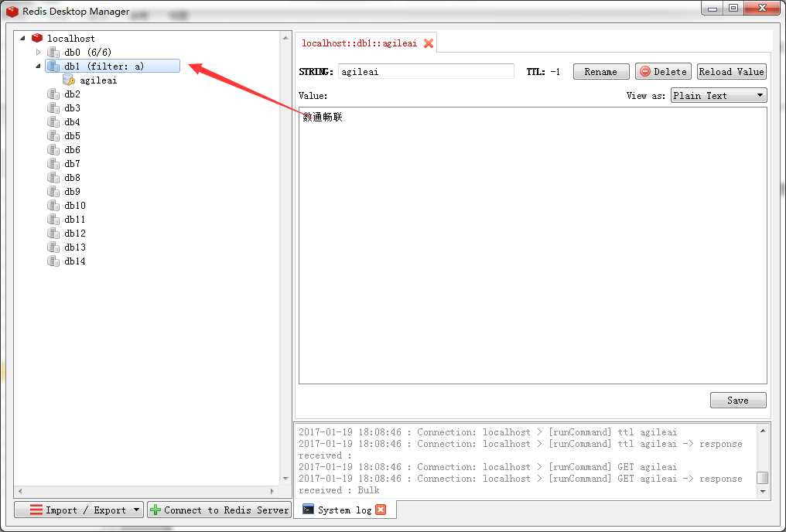The width and height of the screenshot is (786, 532).
Task: Click the db2 database icon
Action: point(53,94)
